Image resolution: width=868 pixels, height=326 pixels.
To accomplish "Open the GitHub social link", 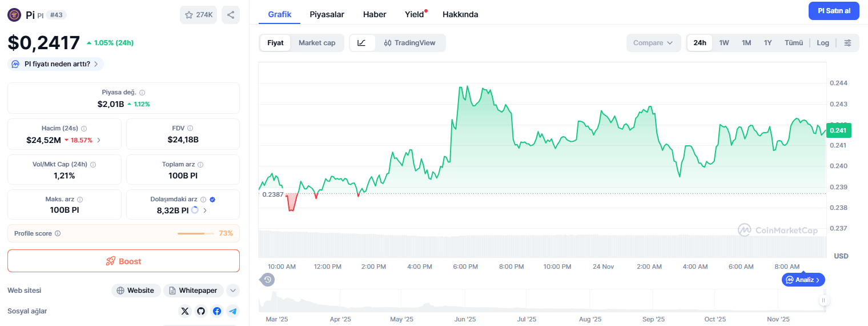I will pyautogui.click(x=200, y=311).
